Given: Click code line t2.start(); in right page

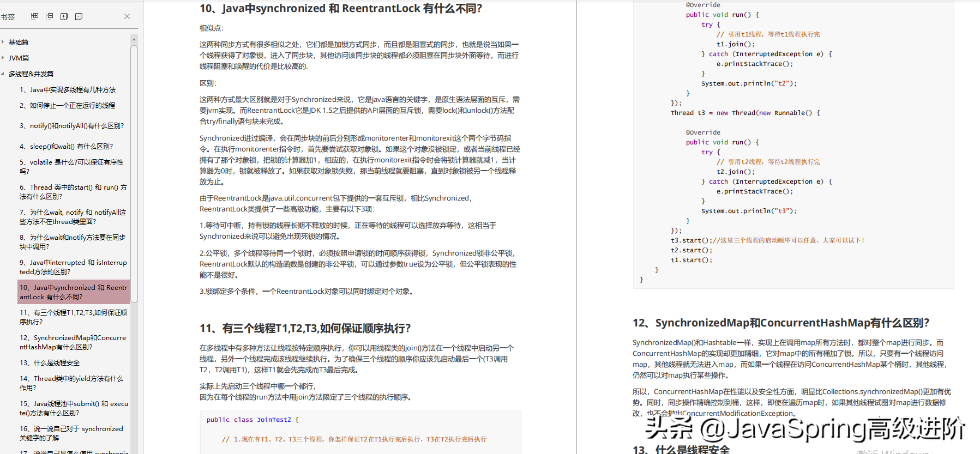Looking at the screenshot, I should tap(691, 250).
